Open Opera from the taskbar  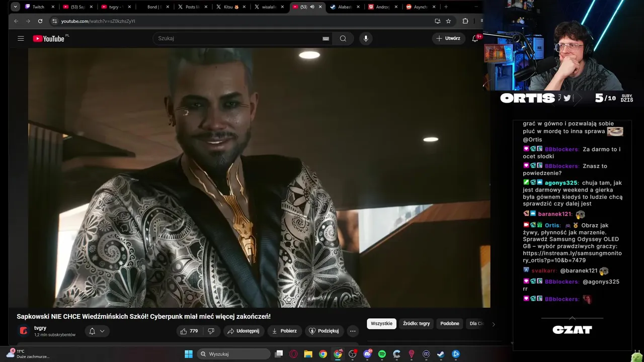pyautogui.click(x=293, y=354)
